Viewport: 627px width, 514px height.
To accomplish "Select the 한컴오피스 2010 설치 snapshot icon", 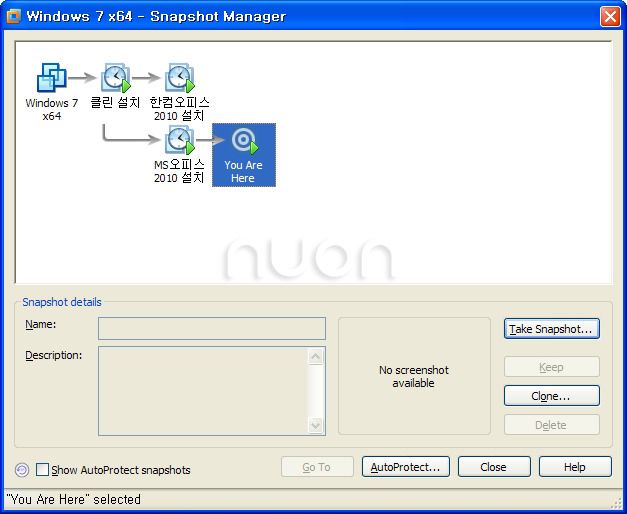I will pyautogui.click(x=180, y=77).
